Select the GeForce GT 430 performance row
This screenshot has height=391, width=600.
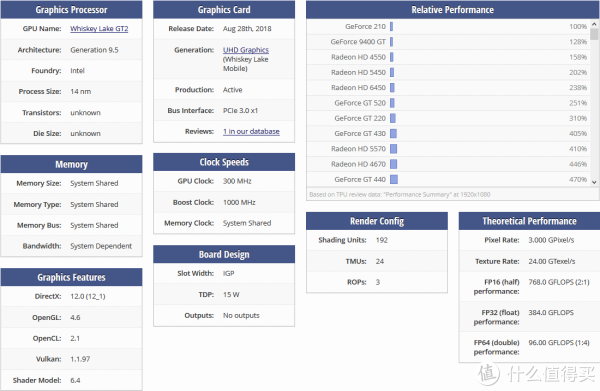click(448, 134)
